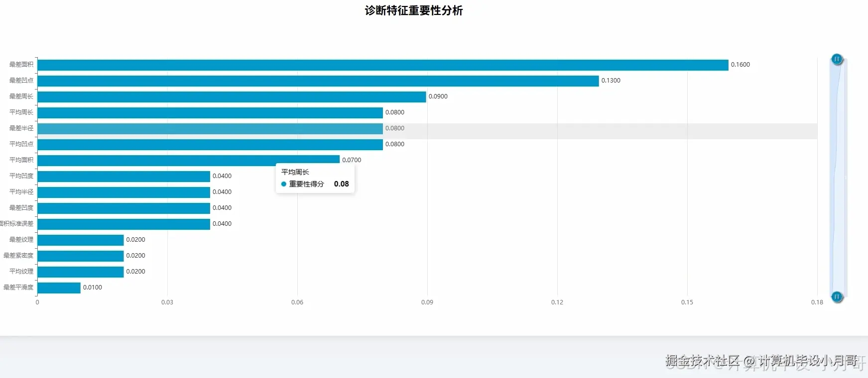Click the 平均半径 bar
The height and width of the screenshot is (378, 868).
pyautogui.click(x=124, y=192)
